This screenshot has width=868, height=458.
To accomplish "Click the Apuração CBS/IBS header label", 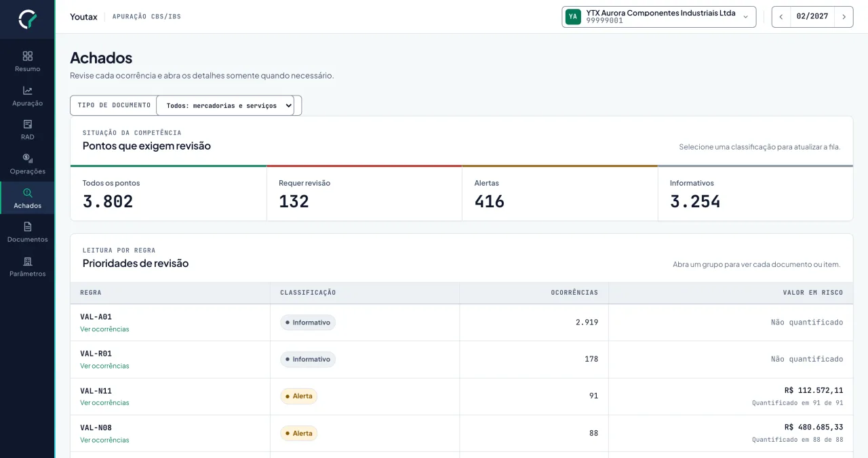I will [146, 17].
